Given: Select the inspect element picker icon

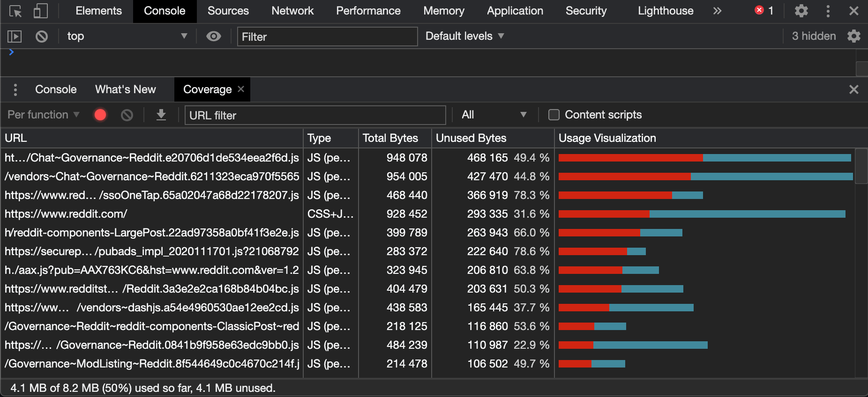Looking at the screenshot, I should click(15, 11).
